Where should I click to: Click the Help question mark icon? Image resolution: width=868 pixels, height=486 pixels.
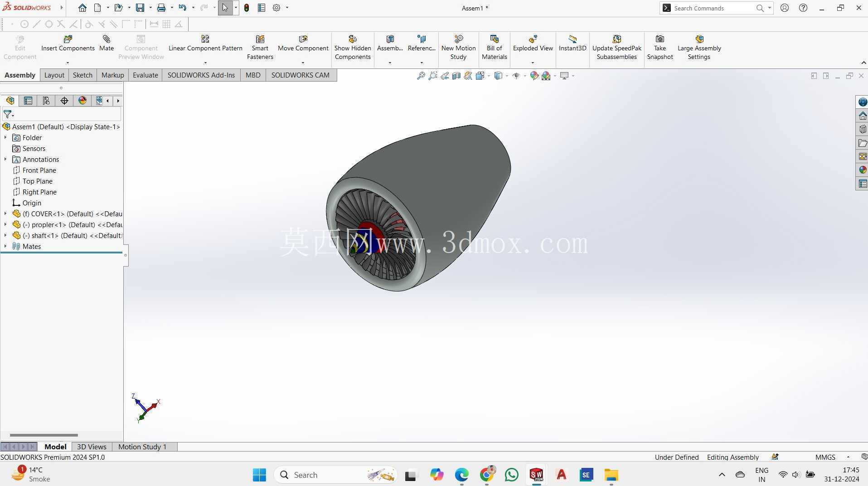tap(803, 8)
